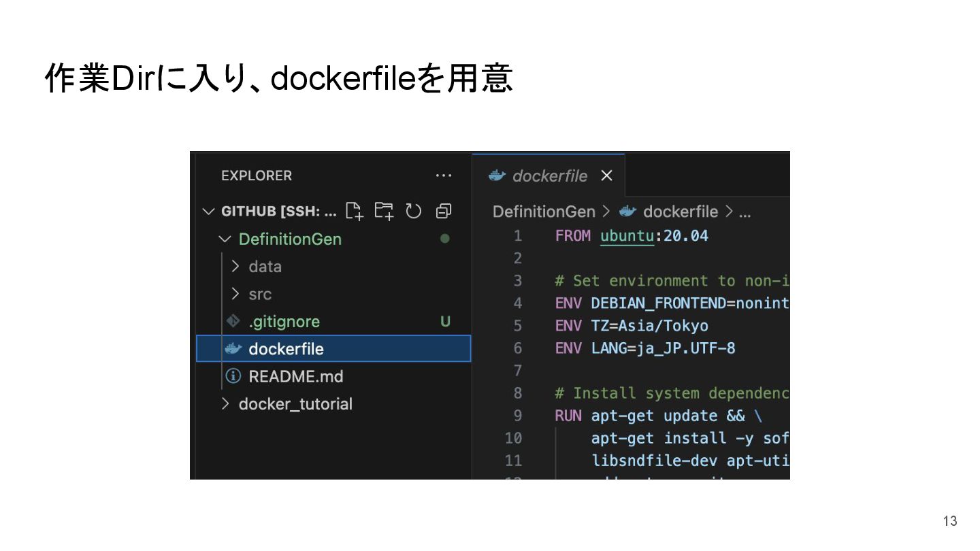The width and height of the screenshot is (980, 551).
Task: Click the docker whale icon in the breadcrumb
Action: 628,212
